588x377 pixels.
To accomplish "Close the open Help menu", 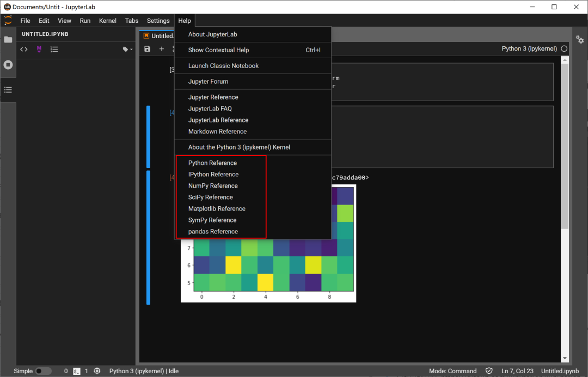I will click(185, 21).
